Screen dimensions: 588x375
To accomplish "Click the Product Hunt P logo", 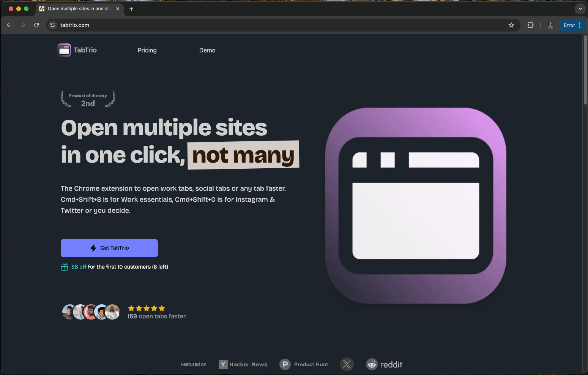I will [x=285, y=364].
